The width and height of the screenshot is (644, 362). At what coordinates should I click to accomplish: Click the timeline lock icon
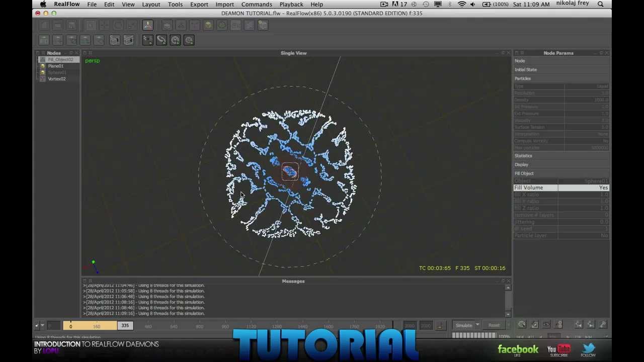(439, 326)
